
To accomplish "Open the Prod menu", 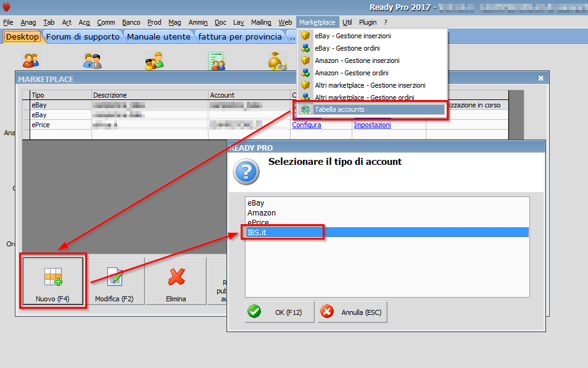I will [x=154, y=22].
